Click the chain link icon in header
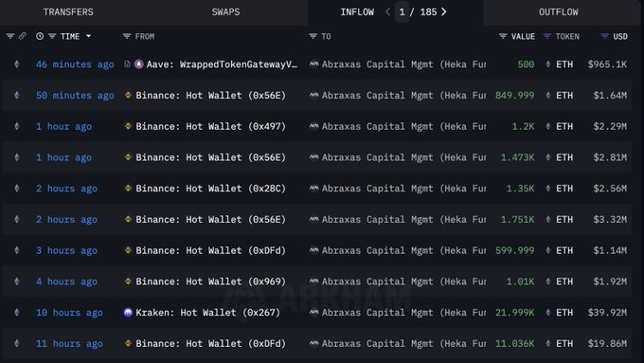Image resolution: width=644 pixels, height=363 pixels. [22, 36]
